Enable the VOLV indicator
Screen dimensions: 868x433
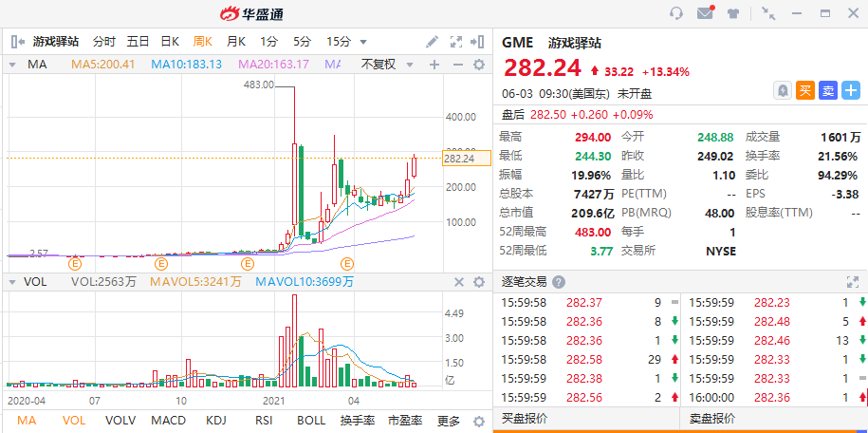point(120,421)
